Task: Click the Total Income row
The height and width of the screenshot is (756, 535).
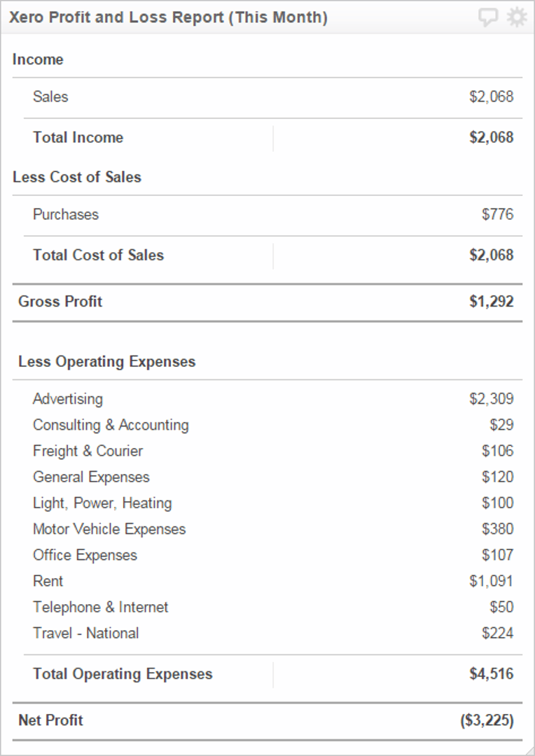Action: click(78, 137)
